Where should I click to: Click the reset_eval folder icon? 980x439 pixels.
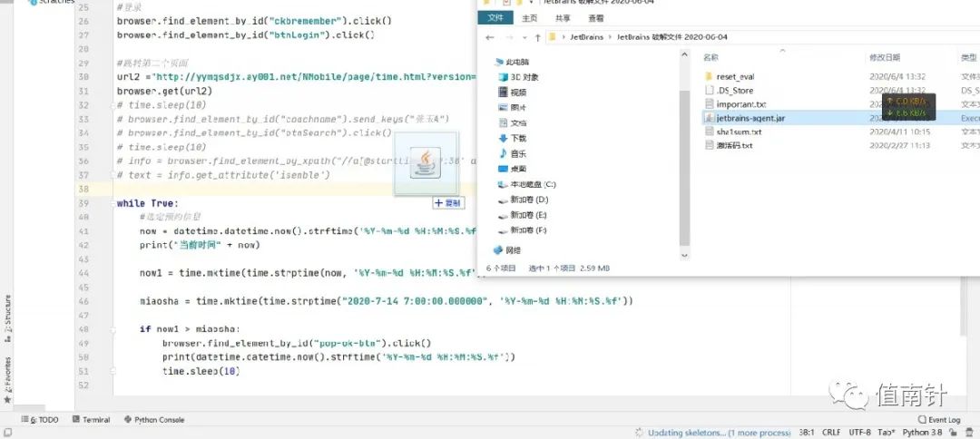pos(708,76)
